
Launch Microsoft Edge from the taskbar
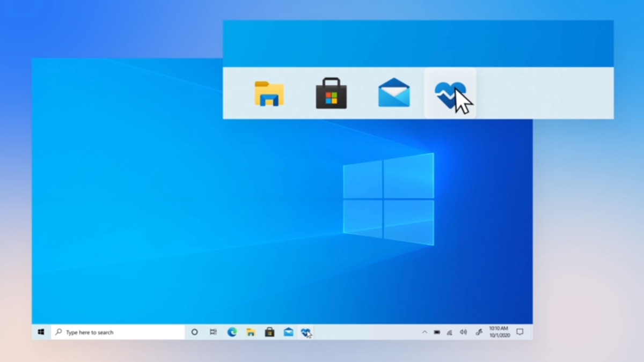(232, 332)
